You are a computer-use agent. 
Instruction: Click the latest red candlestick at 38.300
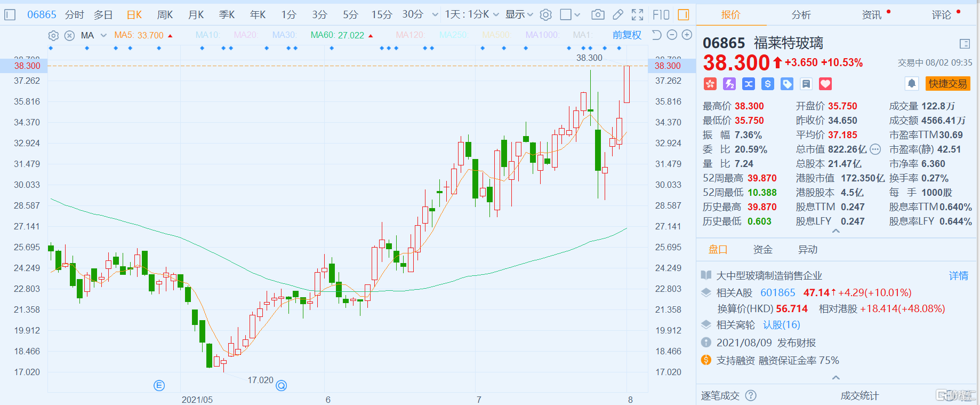626,84
